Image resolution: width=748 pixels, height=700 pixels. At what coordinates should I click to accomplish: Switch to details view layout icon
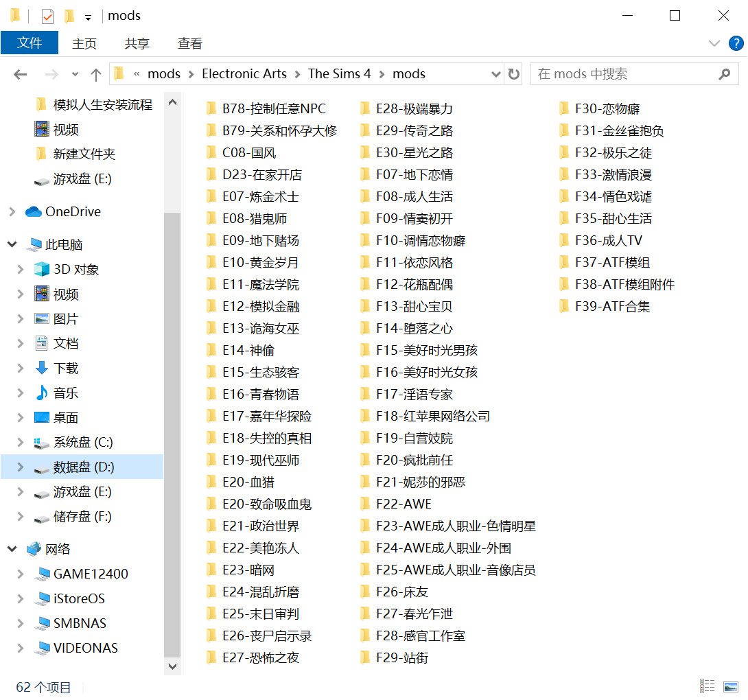coord(707,686)
